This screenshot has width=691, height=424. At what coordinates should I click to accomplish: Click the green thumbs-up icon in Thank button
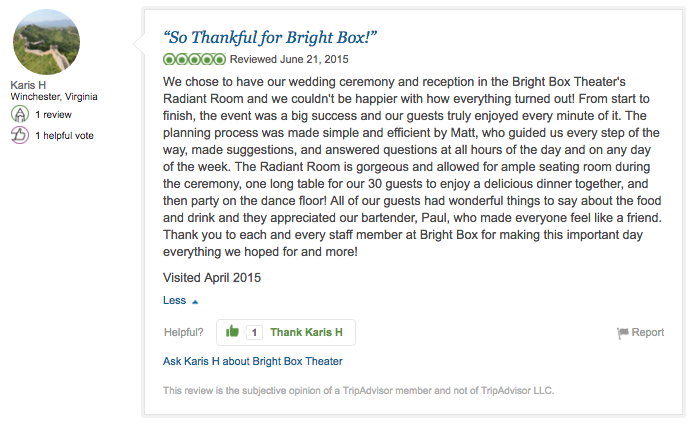(x=232, y=331)
